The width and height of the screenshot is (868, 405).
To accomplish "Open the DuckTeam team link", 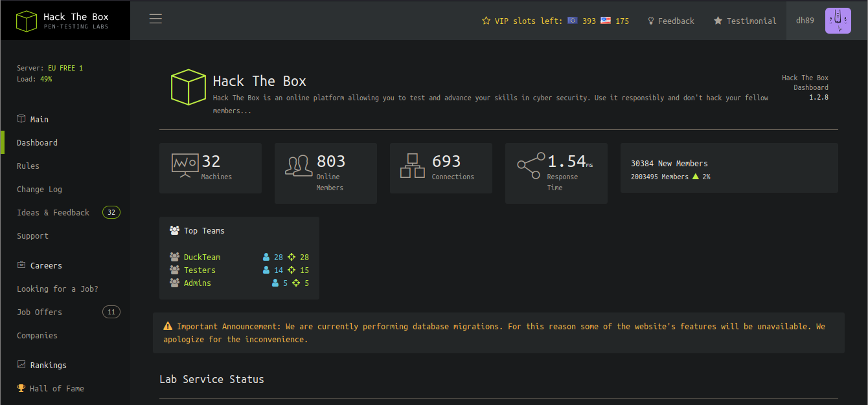I will click(202, 257).
